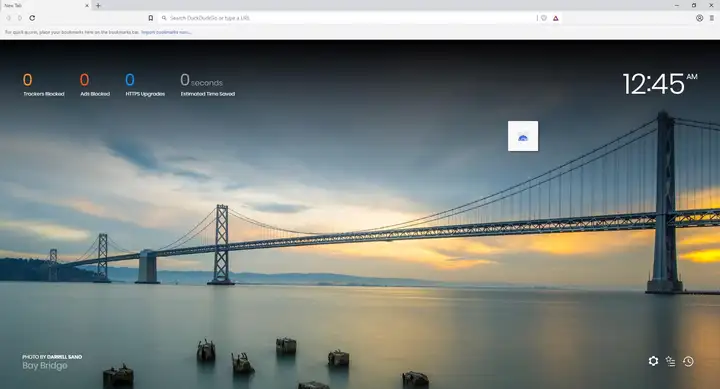Go back using the back arrow

(x=8, y=18)
